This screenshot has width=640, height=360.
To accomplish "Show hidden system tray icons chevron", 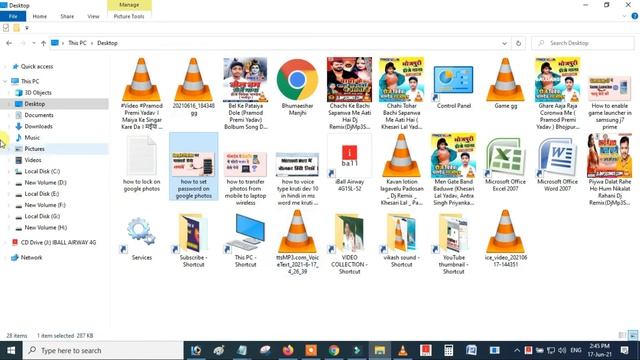I will tap(517, 350).
